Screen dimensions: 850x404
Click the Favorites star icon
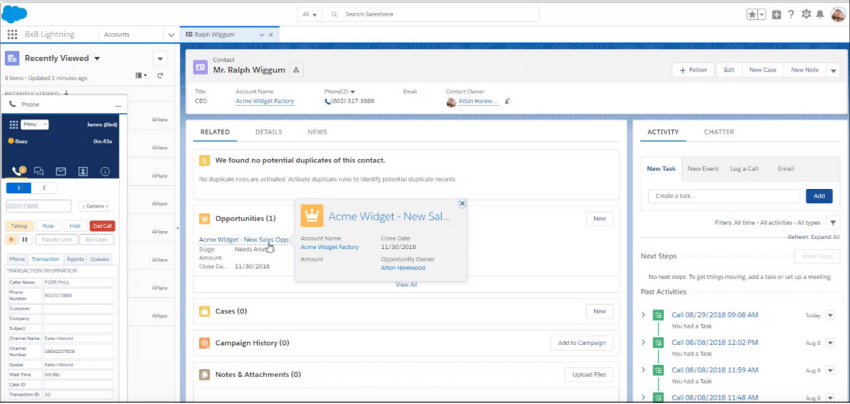point(752,15)
